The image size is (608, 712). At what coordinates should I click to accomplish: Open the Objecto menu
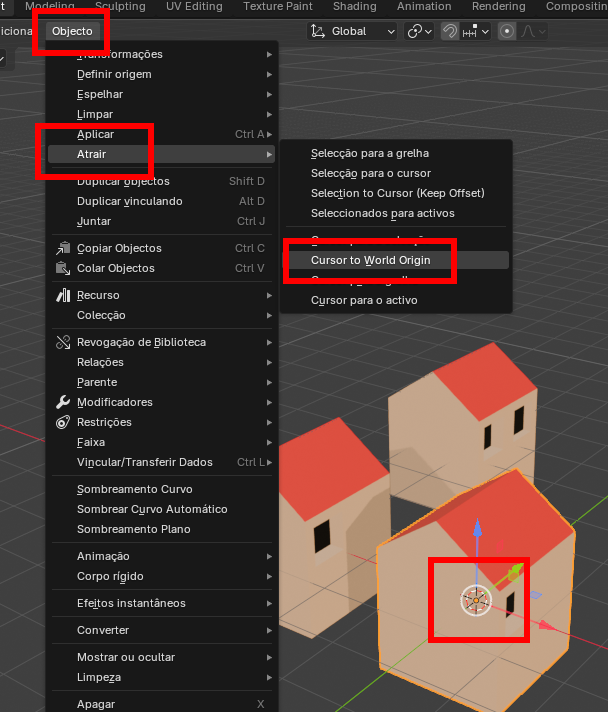click(72, 31)
